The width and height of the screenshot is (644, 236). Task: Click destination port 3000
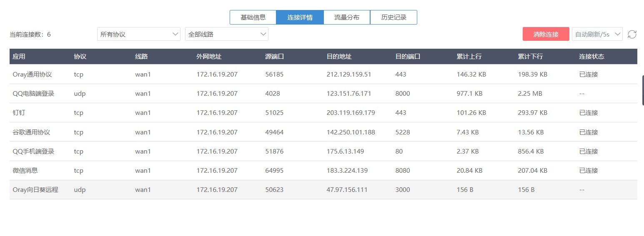(x=403, y=189)
